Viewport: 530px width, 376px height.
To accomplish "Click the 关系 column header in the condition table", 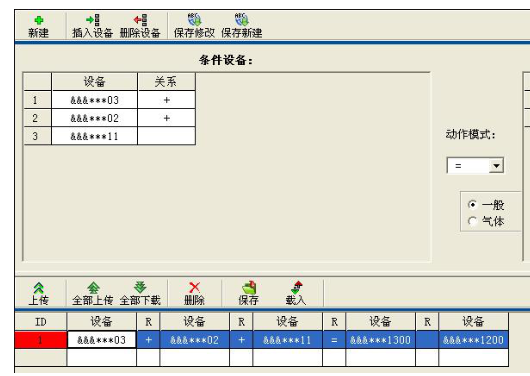I will [167, 81].
